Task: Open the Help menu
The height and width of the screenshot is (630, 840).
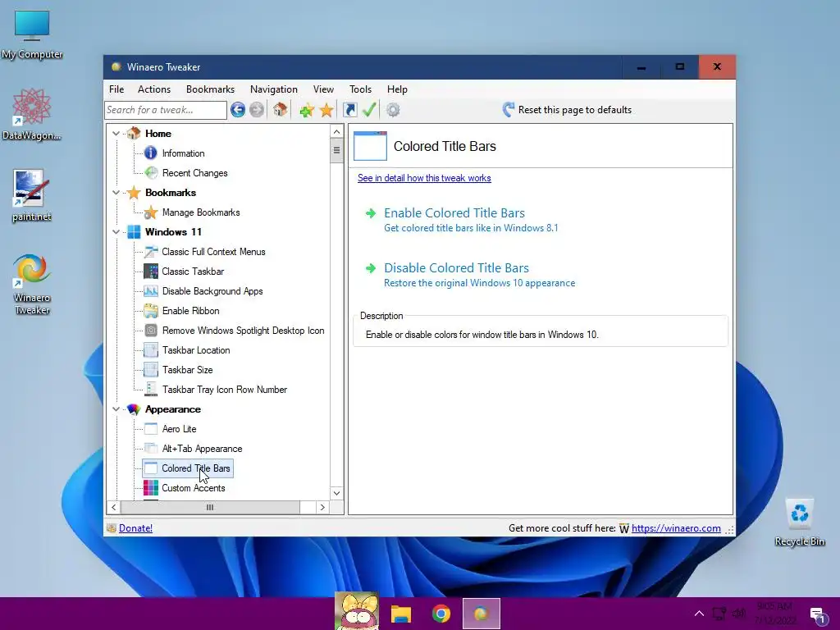Action: point(397,89)
